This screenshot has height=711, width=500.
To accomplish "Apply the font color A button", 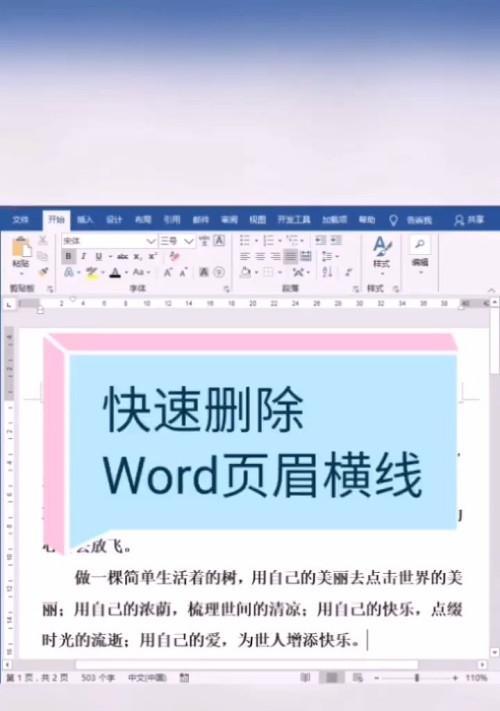I will [x=116, y=273].
